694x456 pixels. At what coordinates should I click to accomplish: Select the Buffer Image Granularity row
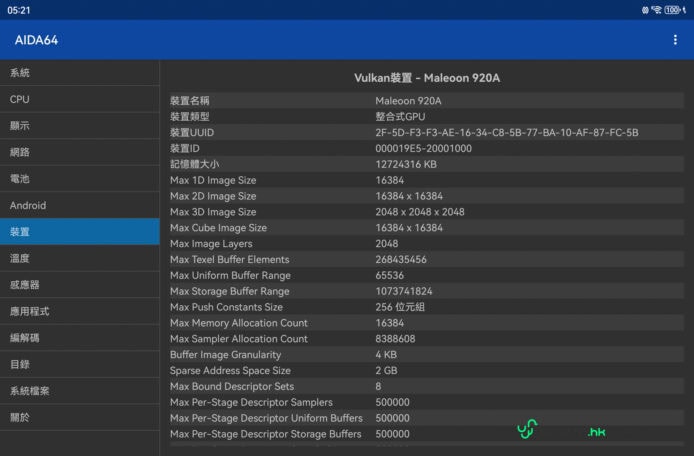click(x=427, y=355)
